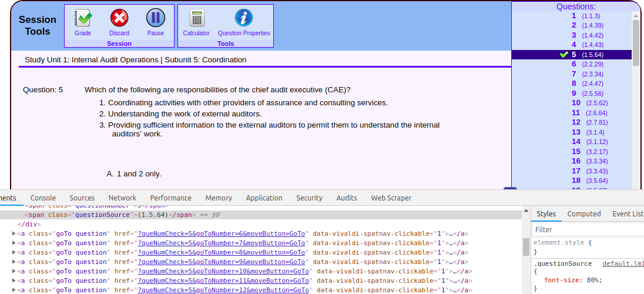The image size is (644, 294).
Task: Pause the session
Action: (x=156, y=18)
